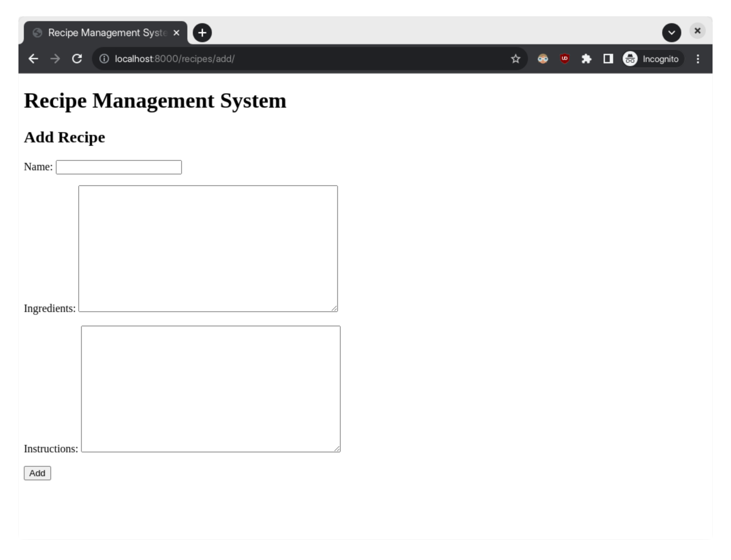Close the browser window with the X button

pyautogui.click(x=697, y=31)
